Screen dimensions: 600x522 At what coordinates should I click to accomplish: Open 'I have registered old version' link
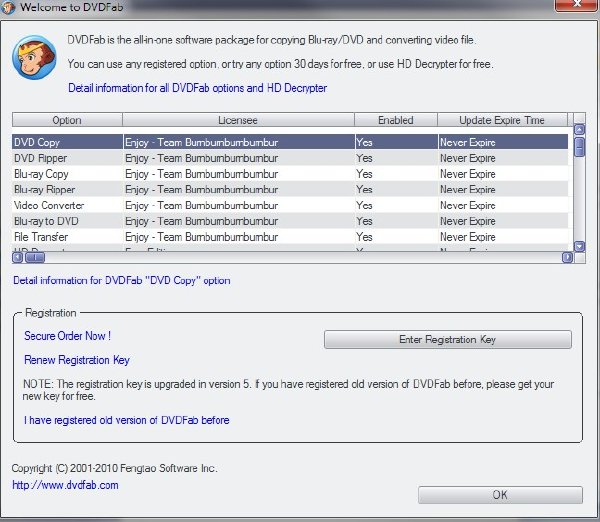pos(127,420)
